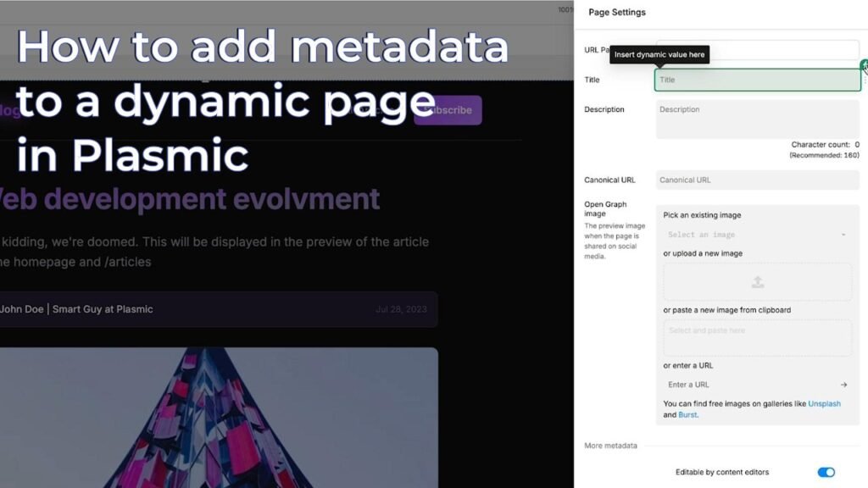Open the Unsplash link

click(x=824, y=404)
